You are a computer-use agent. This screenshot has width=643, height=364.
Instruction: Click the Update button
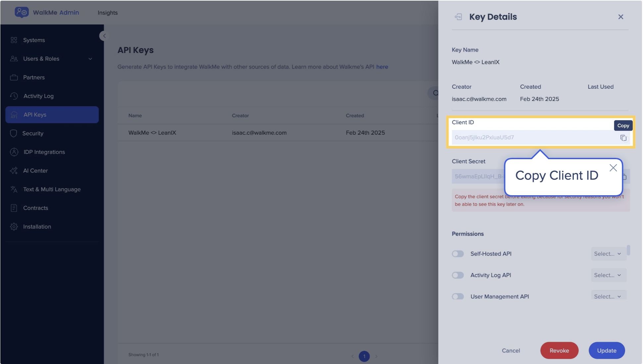[607, 350]
